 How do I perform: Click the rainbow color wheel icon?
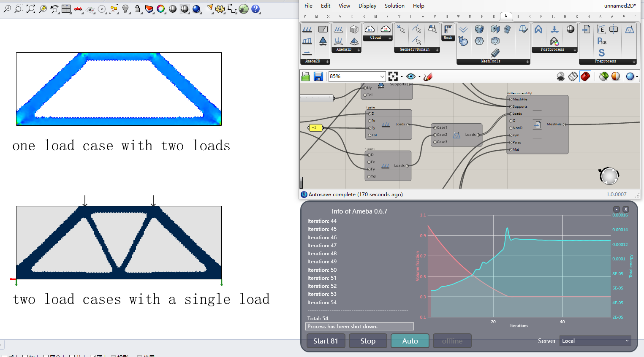pos(161,8)
